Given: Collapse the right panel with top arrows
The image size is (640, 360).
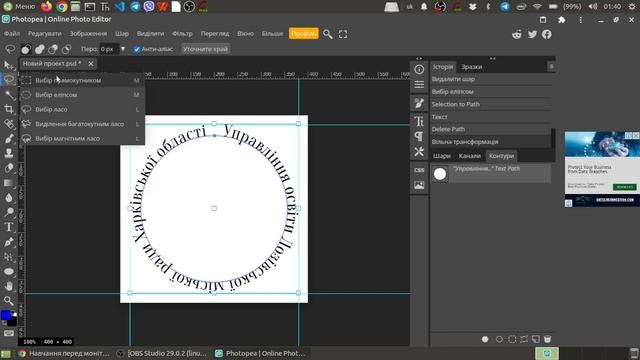Looking at the screenshot, I should [x=493, y=58].
